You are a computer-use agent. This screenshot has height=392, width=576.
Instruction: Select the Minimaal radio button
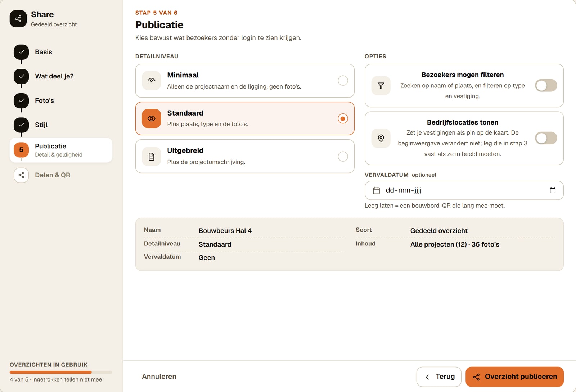pyautogui.click(x=343, y=81)
